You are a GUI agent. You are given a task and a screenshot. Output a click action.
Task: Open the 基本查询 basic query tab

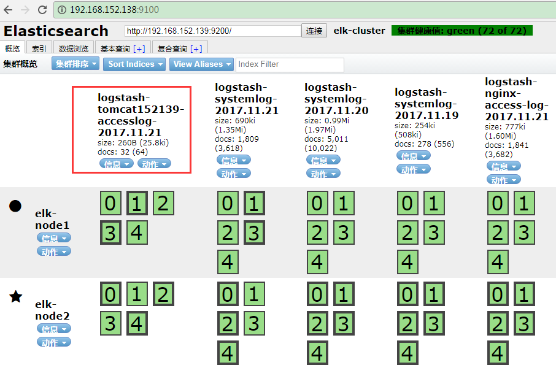click(115, 48)
